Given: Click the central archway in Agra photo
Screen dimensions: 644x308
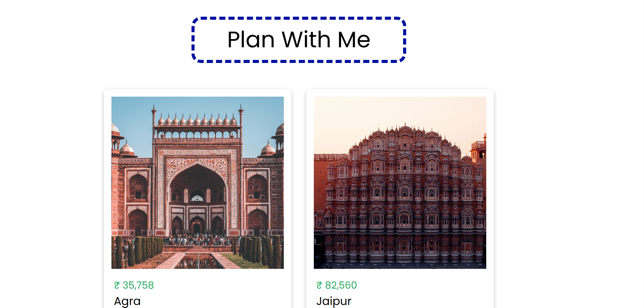Looking at the screenshot, I should [198, 197].
